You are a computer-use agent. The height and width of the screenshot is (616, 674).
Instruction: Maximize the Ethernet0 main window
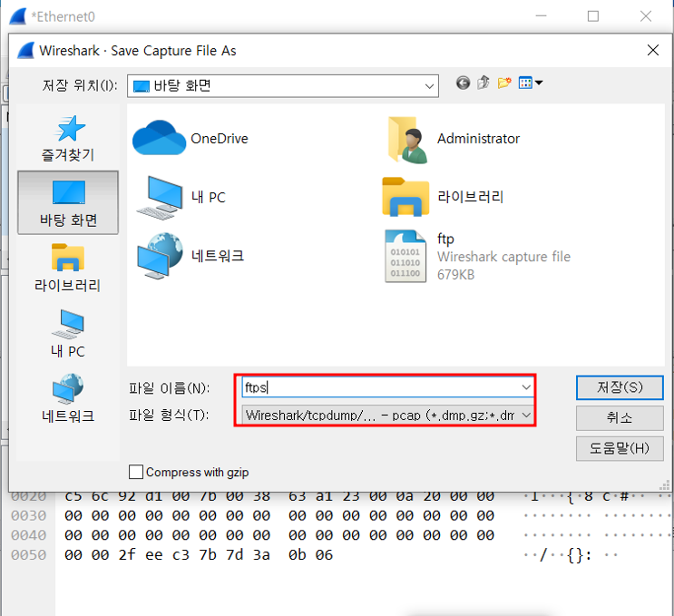(x=593, y=16)
